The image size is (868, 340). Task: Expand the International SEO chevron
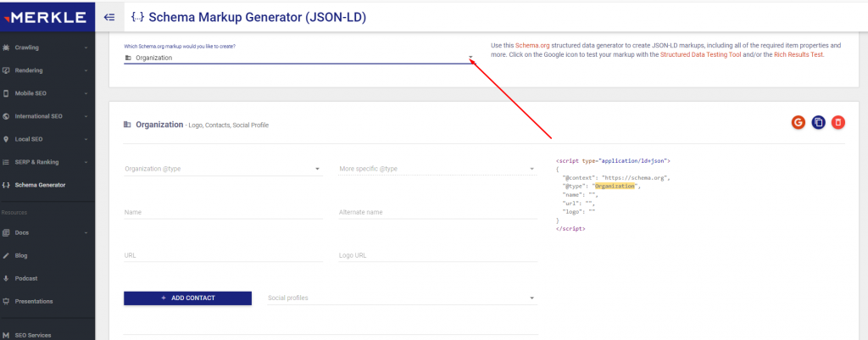coord(86,116)
